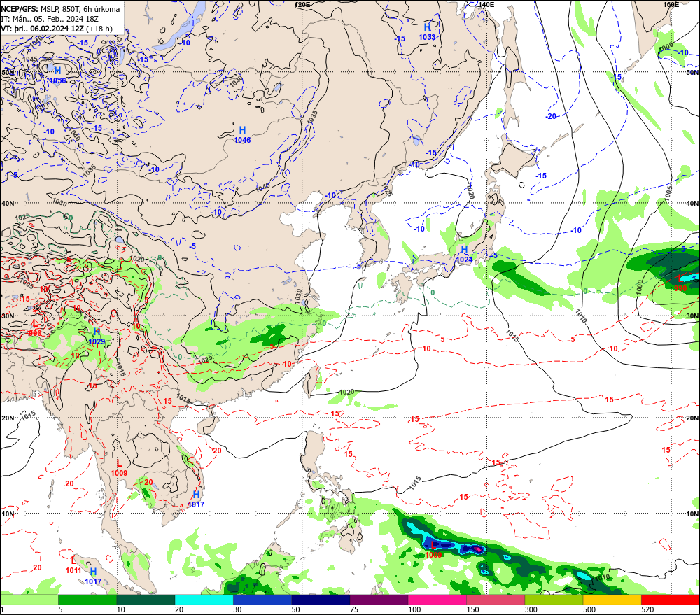Click the H 1056 high pressure marker
700x615 pixels.
coord(57,75)
